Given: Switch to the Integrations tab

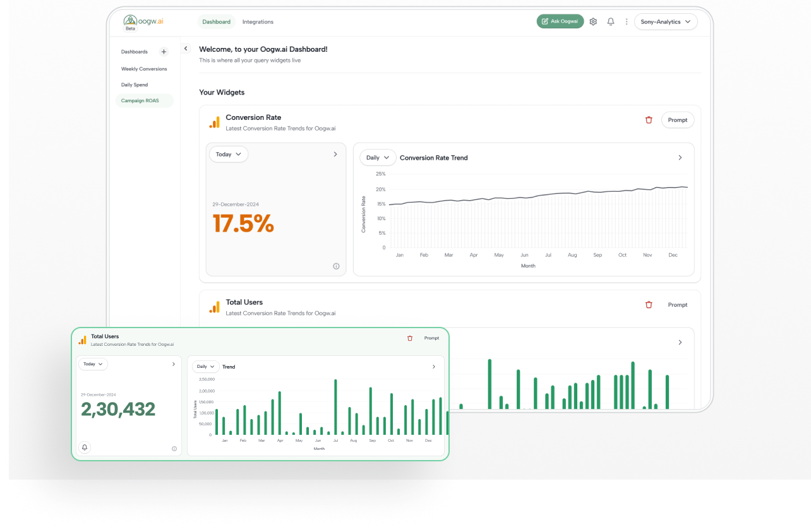Looking at the screenshot, I should [x=258, y=21].
